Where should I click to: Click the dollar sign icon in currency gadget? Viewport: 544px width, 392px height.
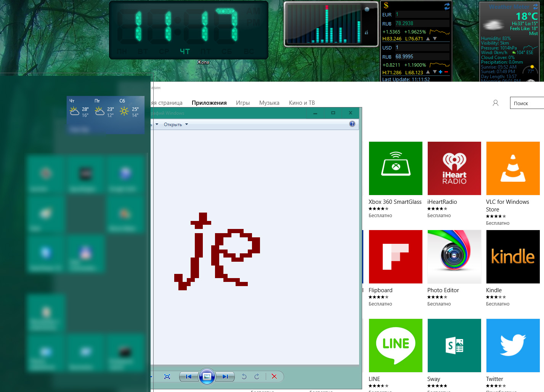coord(386,5)
